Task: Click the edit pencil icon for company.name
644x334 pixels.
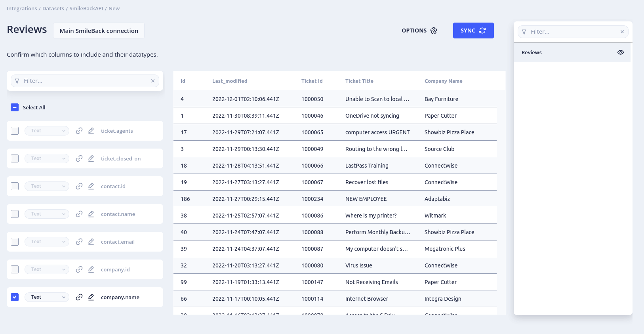Action: pos(91,297)
